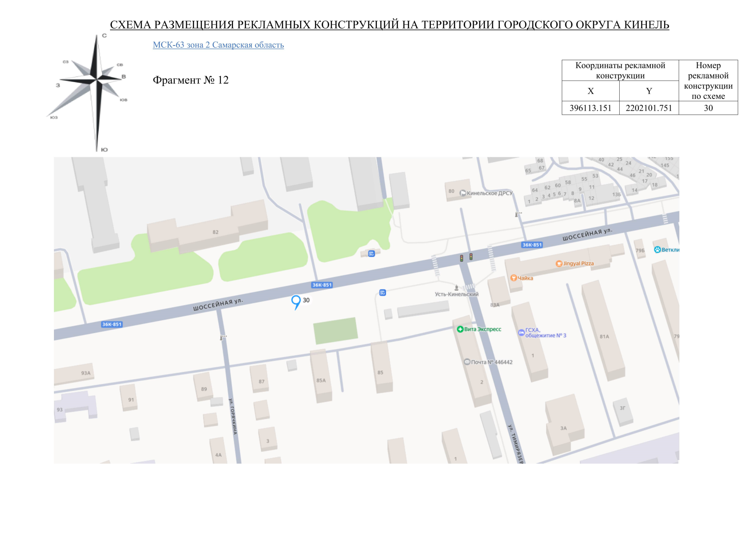Select the Фрагмент № 12 heading
Image resolution: width=756 pixels, height=535 pixels.
click(191, 80)
